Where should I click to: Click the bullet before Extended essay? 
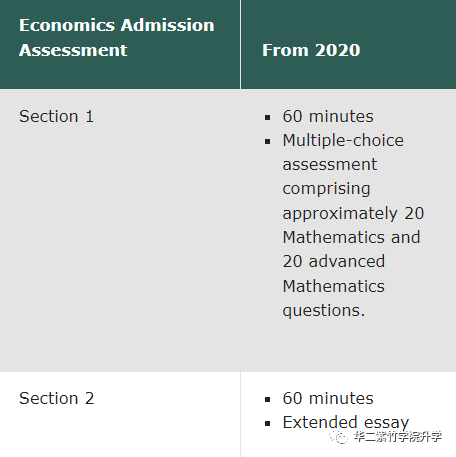[x=267, y=424]
